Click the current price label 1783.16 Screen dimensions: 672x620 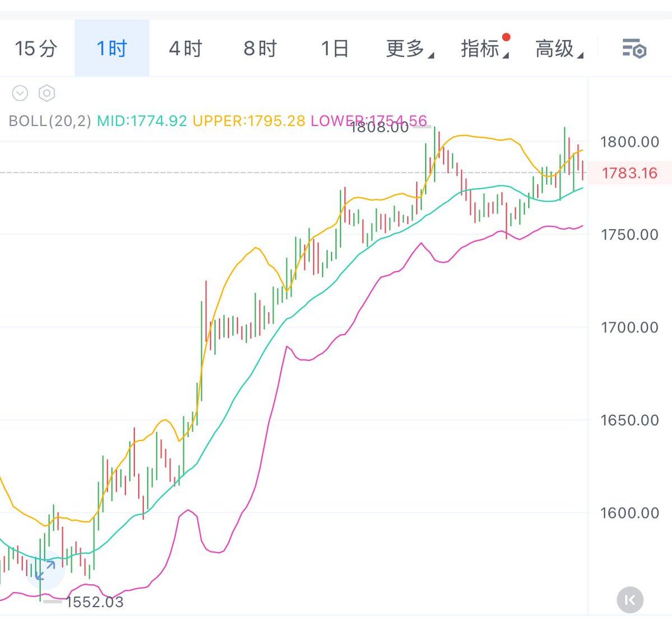[629, 173]
